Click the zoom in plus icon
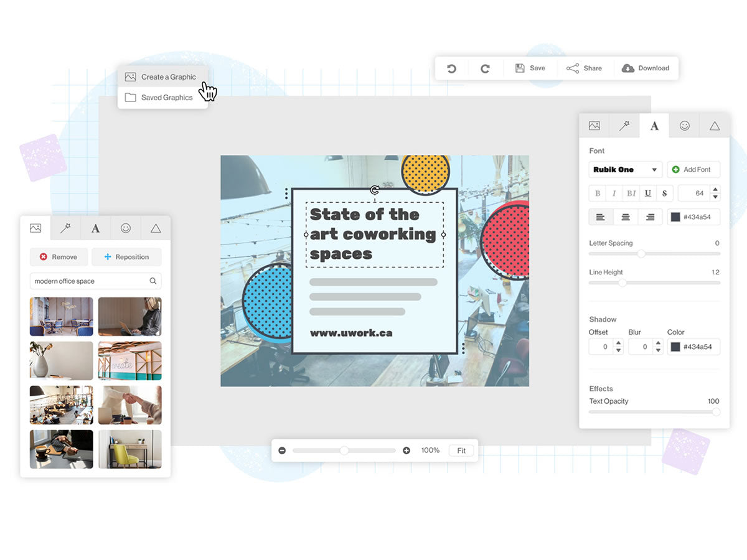 [x=406, y=450]
